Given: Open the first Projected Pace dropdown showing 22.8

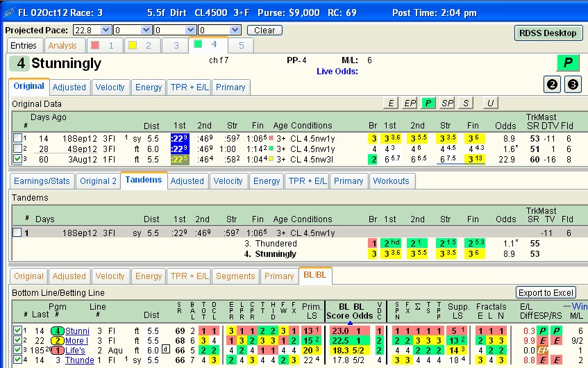Looking at the screenshot, I should pyautogui.click(x=106, y=30).
